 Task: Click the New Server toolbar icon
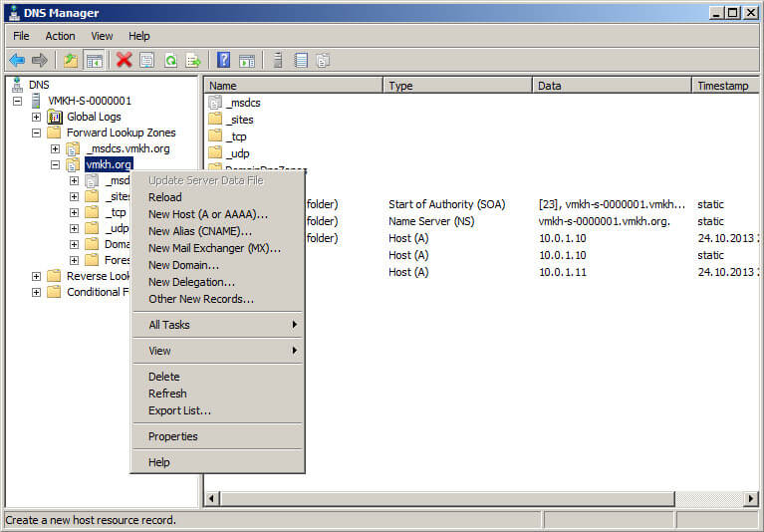[278, 61]
